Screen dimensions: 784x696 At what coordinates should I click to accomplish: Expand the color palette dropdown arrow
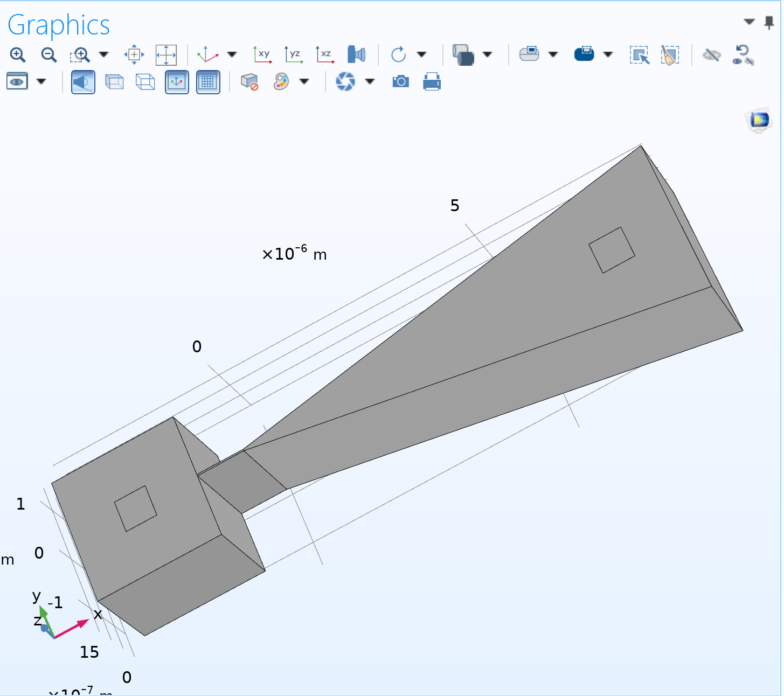point(304,82)
